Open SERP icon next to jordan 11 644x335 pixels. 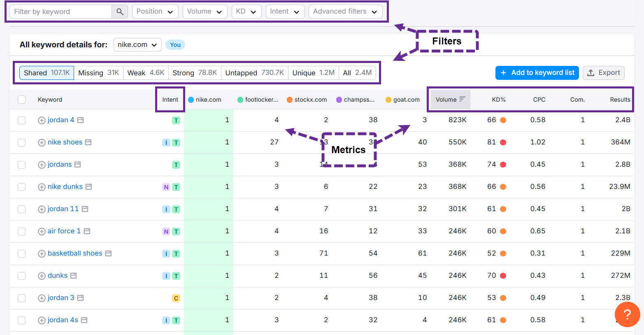[x=85, y=209]
